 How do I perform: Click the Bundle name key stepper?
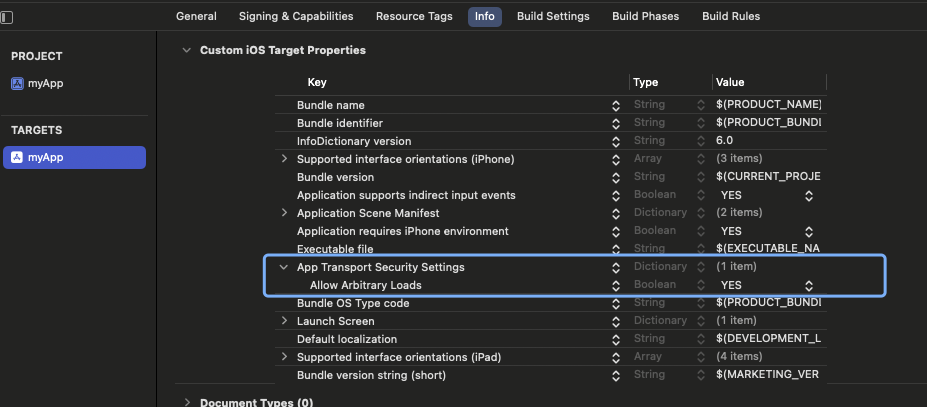tap(615, 105)
